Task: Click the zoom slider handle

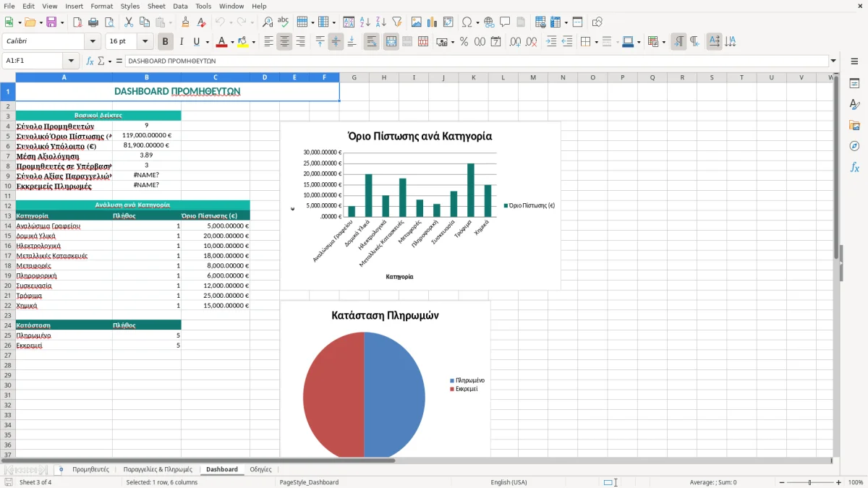Action: click(810, 482)
